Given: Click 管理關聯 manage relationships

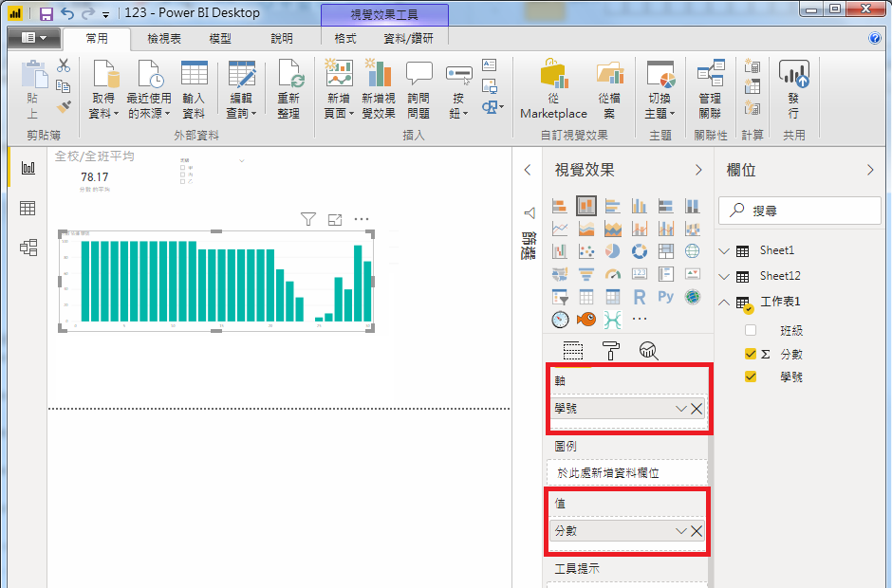Looking at the screenshot, I should [x=710, y=89].
